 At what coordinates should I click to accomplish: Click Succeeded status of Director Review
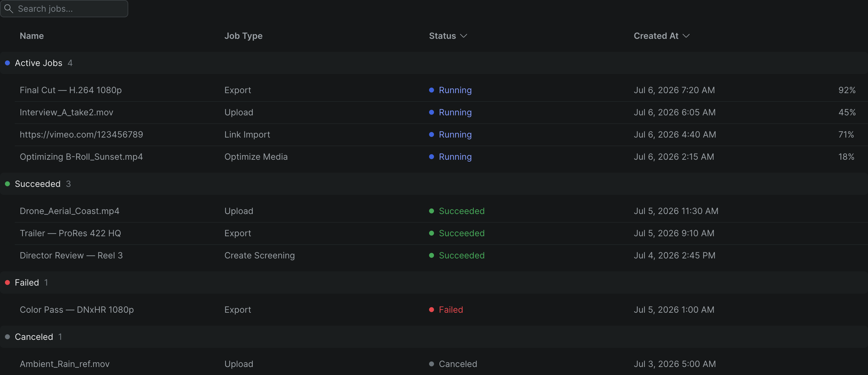pos(457,256)
